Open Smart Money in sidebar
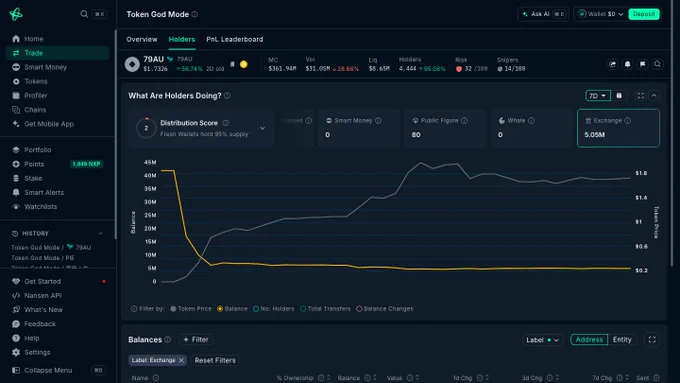The height and width of the screenshot is (383, 680). click(45, 67)
